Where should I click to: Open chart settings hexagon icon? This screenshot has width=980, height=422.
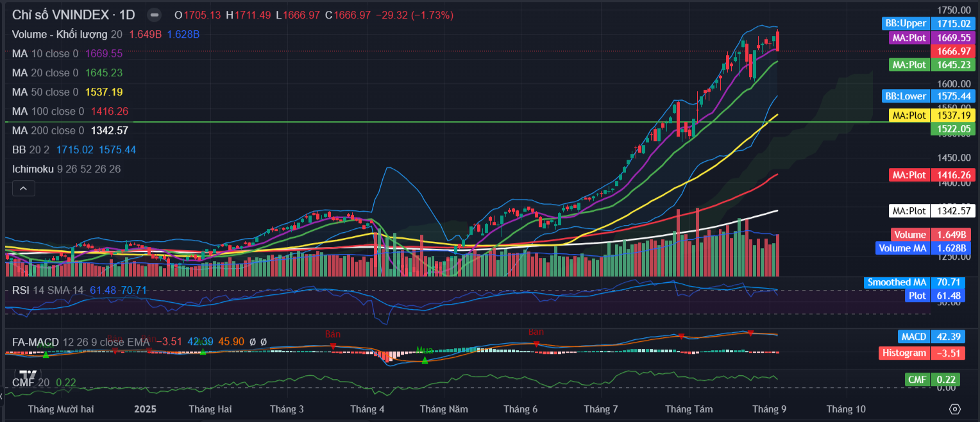point(955,409)
